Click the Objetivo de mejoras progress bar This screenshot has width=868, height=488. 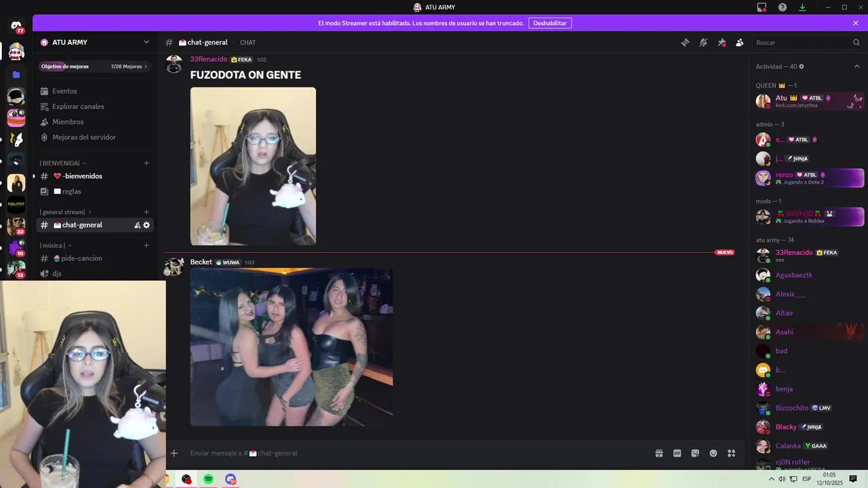94,66
